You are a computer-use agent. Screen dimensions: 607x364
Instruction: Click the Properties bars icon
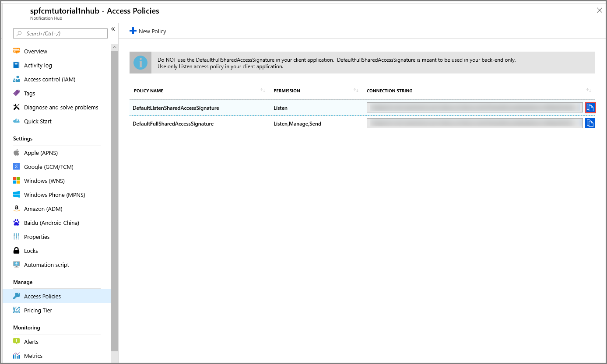click(x=17, y=237)
